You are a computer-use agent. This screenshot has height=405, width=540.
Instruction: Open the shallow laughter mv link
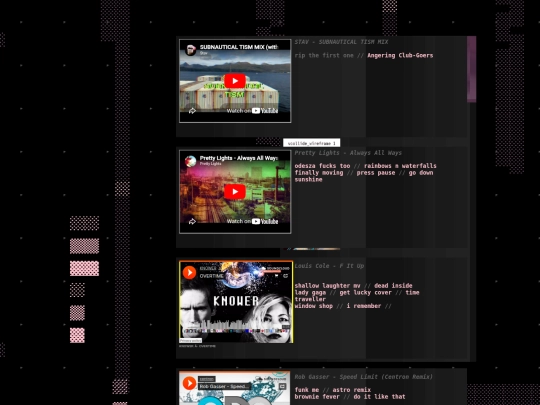click(328, 285)
